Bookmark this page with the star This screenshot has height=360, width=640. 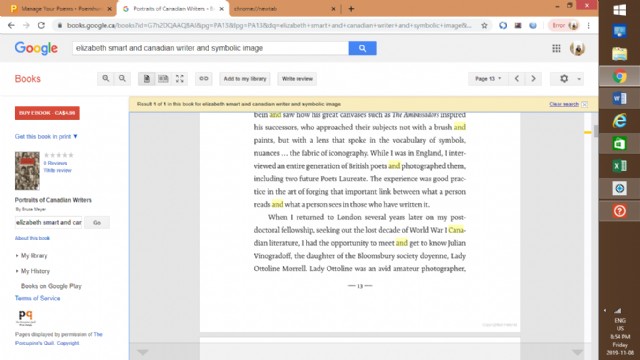click(x=484, y=25)
